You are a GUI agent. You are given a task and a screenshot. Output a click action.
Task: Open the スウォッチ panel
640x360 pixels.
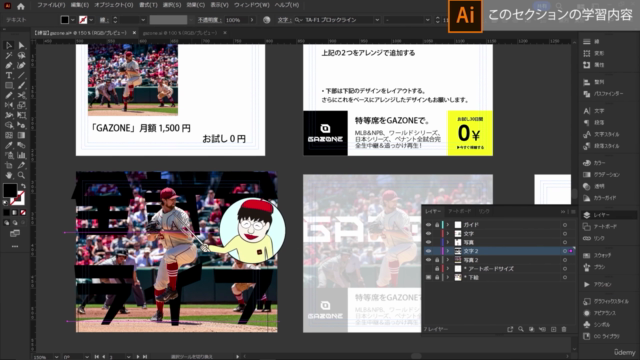598,256
